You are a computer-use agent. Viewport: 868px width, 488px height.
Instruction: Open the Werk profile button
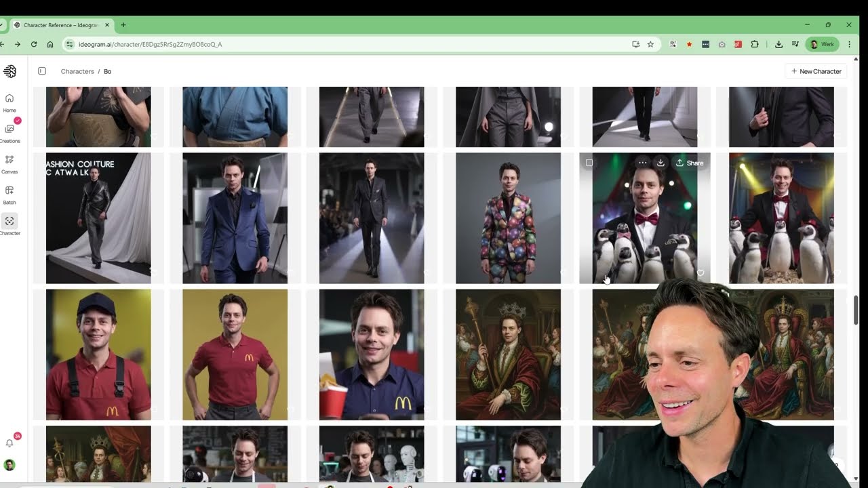tap(822, 44)
